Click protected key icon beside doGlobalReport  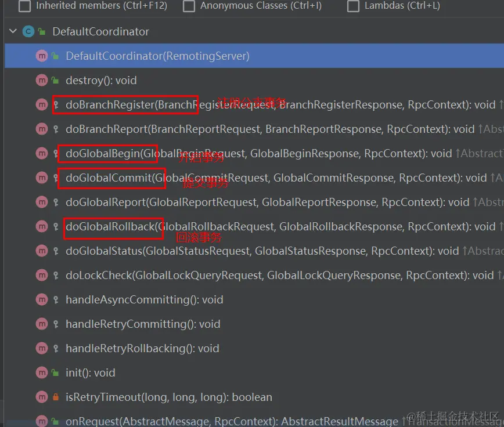(56, 202)
